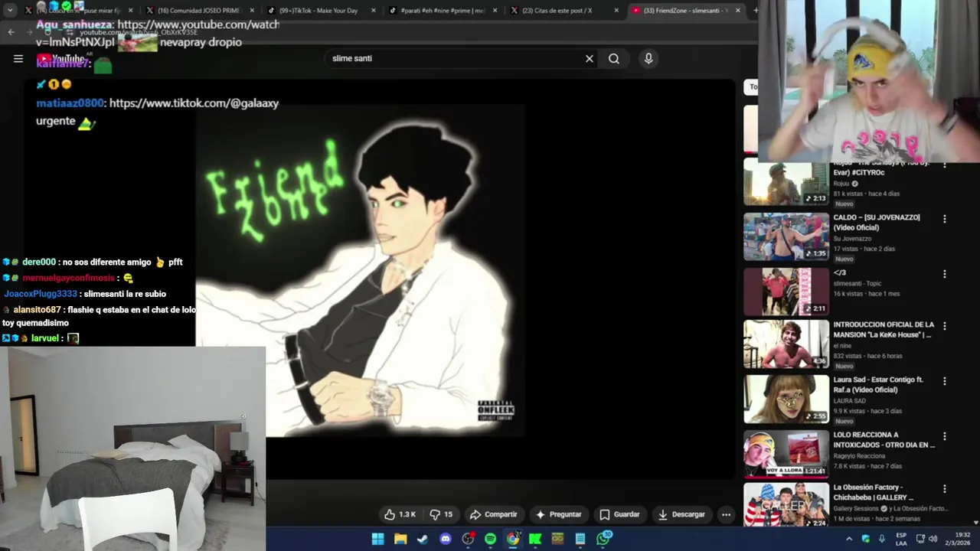Click the Preguntar ask button

point(559,514)
